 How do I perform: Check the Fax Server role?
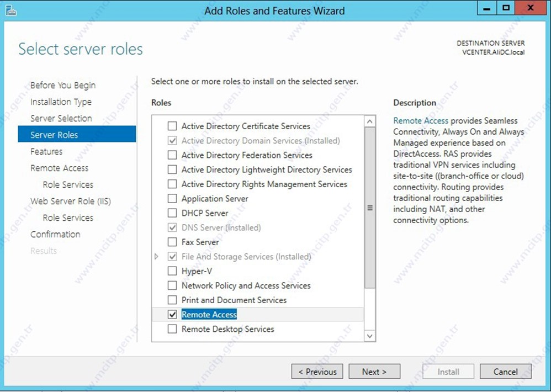point(172,242)
